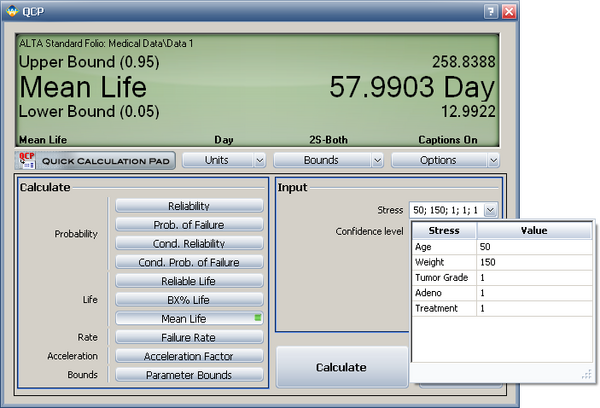
Task: Choose Cond. Reliability calculation
Action: [x=189, y=243]
